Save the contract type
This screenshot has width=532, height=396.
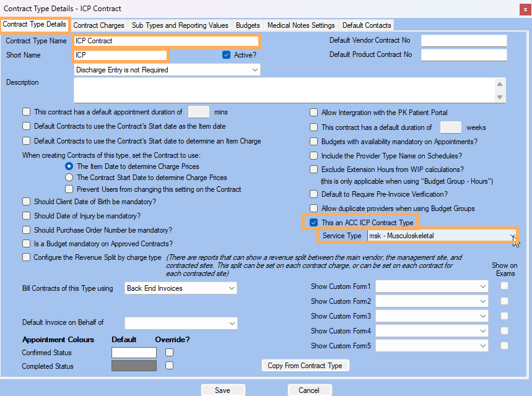pyautogui.click(x=223, y=390)
